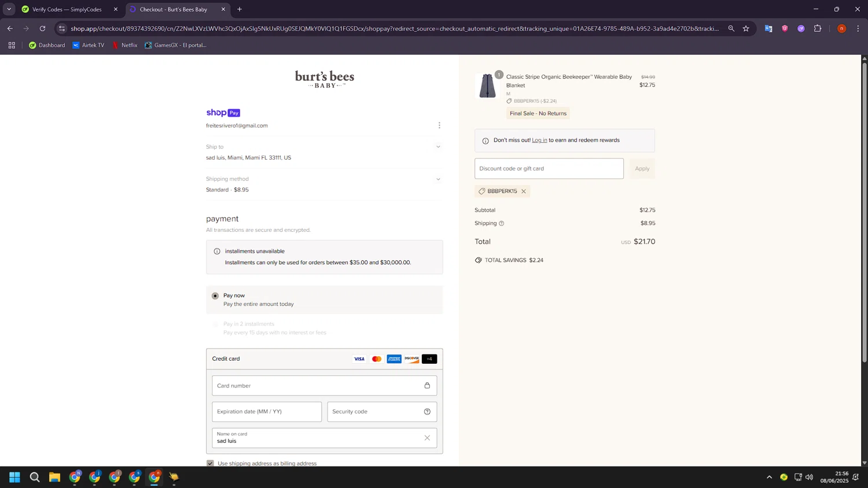Open the Dashboard bookmark
This screenshot has width=868, height=488.
tap(47, 45)
